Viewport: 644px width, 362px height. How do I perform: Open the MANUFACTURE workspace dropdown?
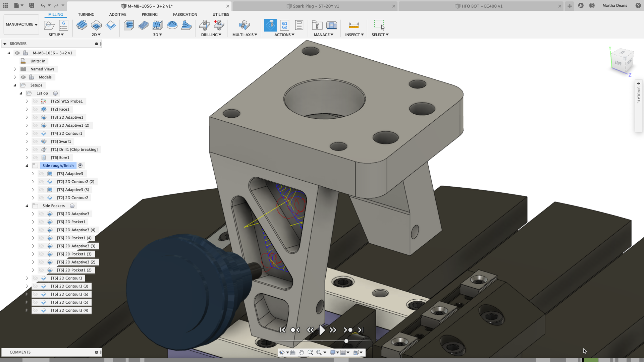(21, 24)
